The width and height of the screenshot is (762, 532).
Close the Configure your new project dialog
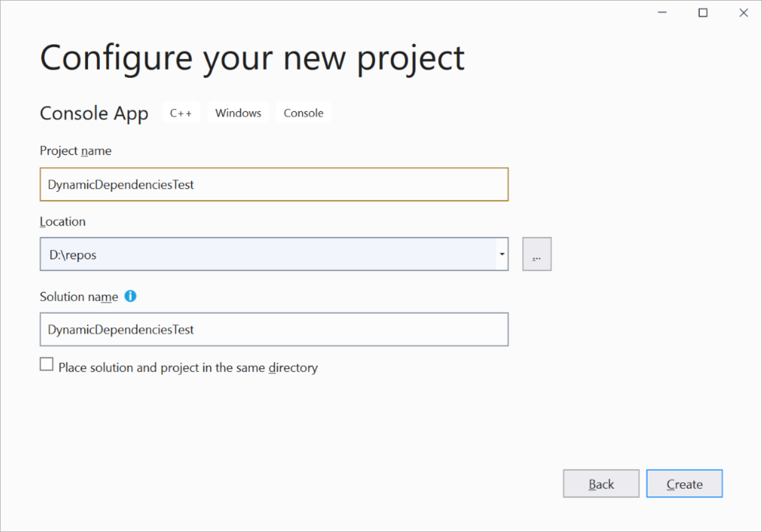click(x=744, y=12)
